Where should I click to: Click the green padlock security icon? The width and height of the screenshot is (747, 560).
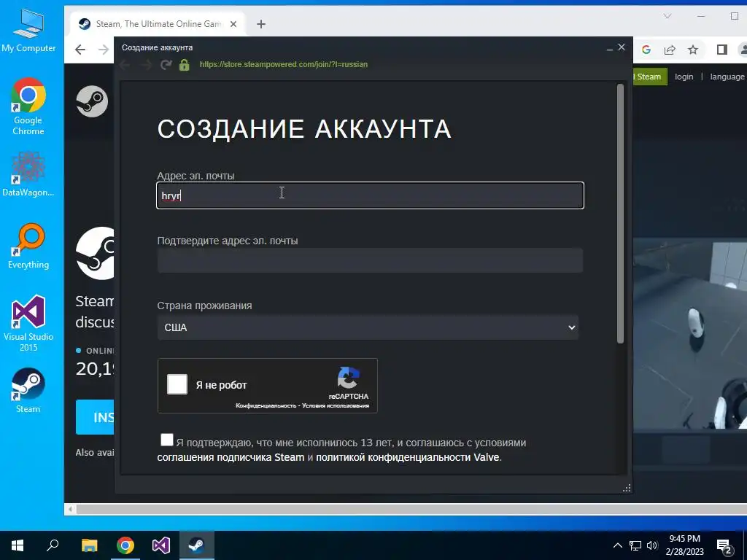click(185, 65)
